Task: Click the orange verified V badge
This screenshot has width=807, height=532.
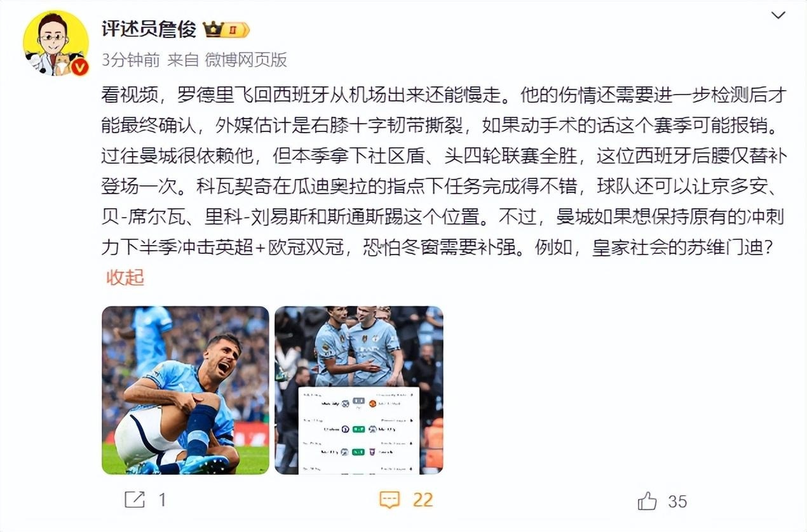Action: pyautogui.click(x=79, y=67)
